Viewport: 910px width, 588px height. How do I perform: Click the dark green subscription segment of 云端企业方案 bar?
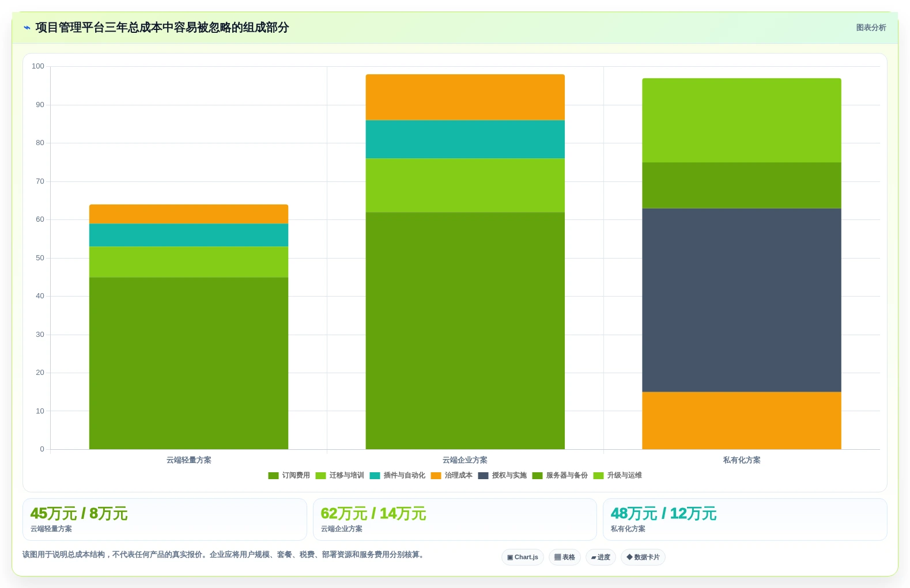(465, 331)
